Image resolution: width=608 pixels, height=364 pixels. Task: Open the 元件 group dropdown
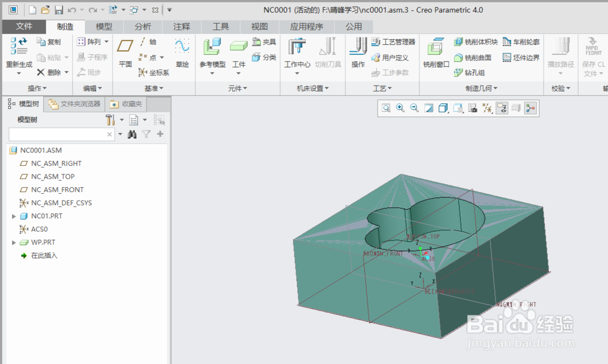point(237,88)
